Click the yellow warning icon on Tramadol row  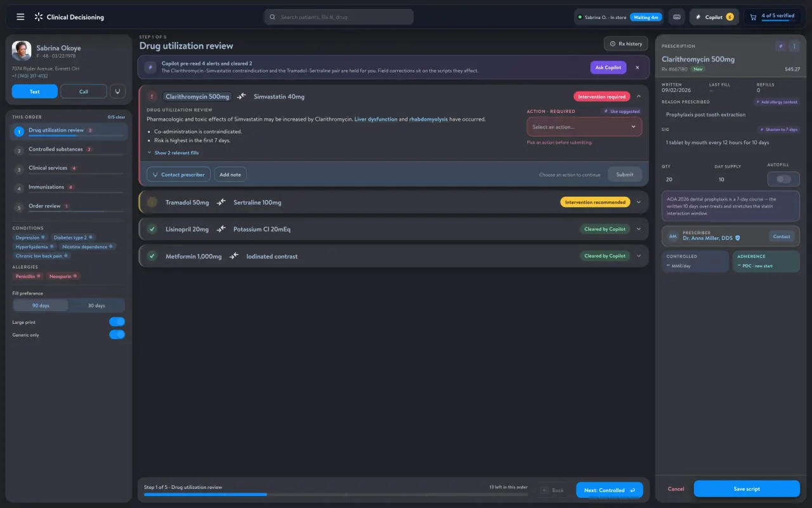[152, 202]
